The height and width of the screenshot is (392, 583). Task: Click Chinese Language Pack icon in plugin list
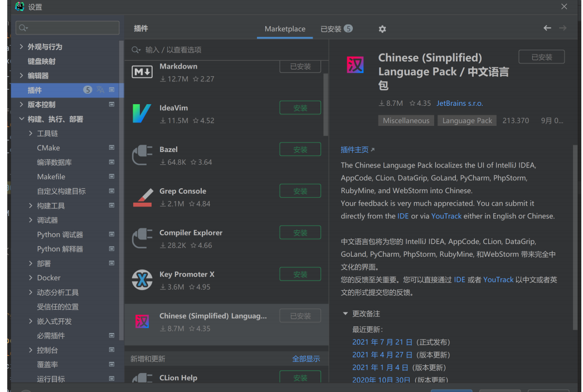click(x=142, y=321)
